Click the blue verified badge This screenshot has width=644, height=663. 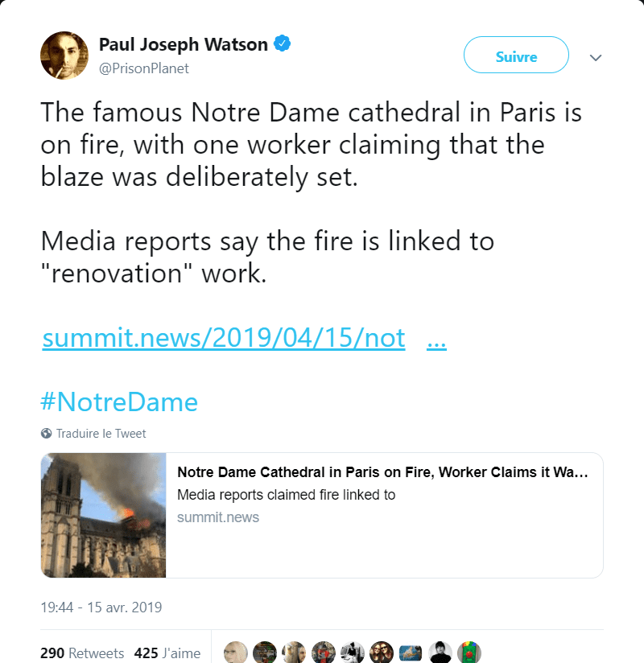[x=283, y=43]
